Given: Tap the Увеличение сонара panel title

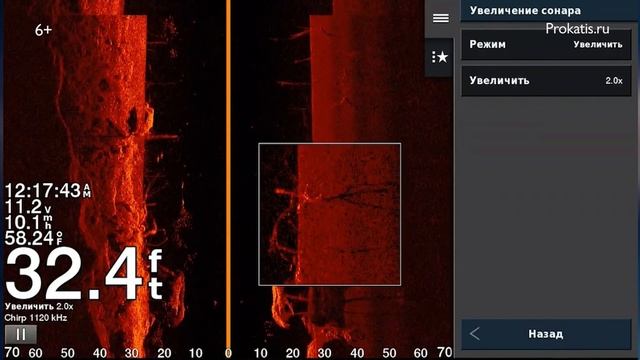Looking at the screenshot, I should (x=525, y=11).
